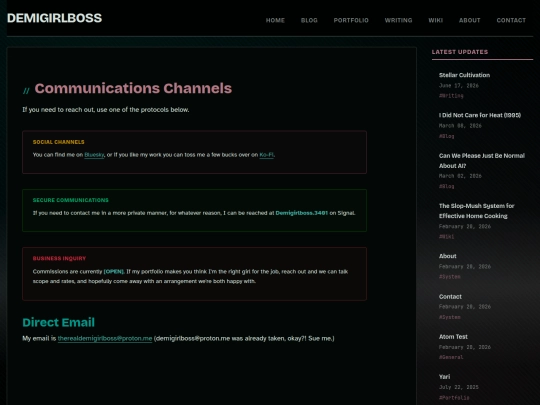
Task: Click the [OPEN] commissions status
Action: pyautogui.click(x=114, y=271)
